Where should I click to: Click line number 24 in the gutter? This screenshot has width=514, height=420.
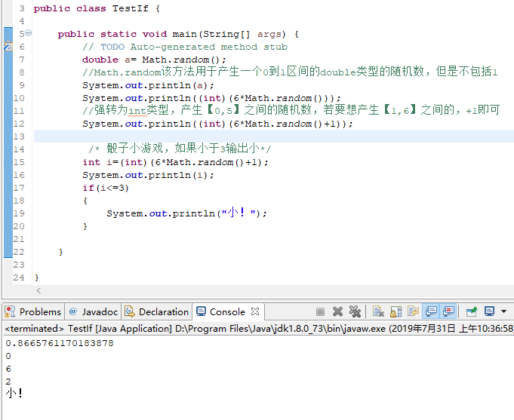[19, 277]
